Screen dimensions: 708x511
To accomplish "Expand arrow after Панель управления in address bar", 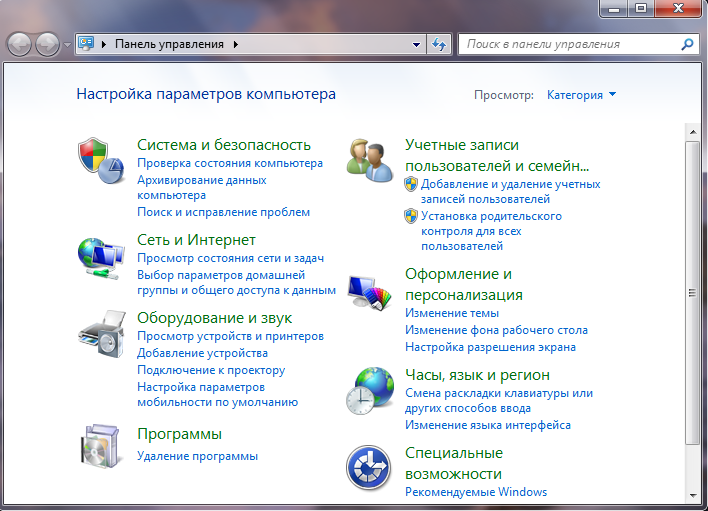I will tap(236, 44).
